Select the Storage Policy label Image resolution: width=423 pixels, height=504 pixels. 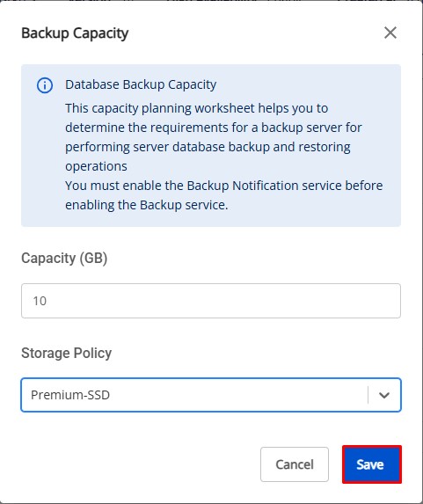pos(67,353)
